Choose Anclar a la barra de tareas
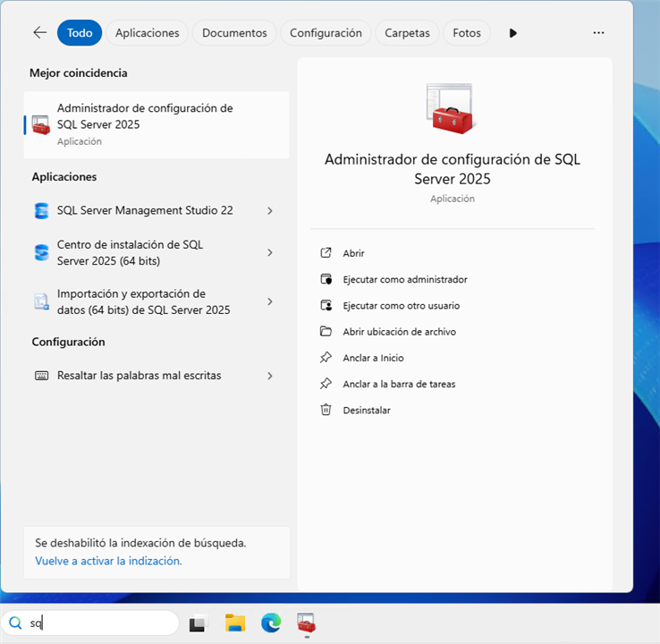Viewport: 660px width, 644px height. [x=399, y=384]
